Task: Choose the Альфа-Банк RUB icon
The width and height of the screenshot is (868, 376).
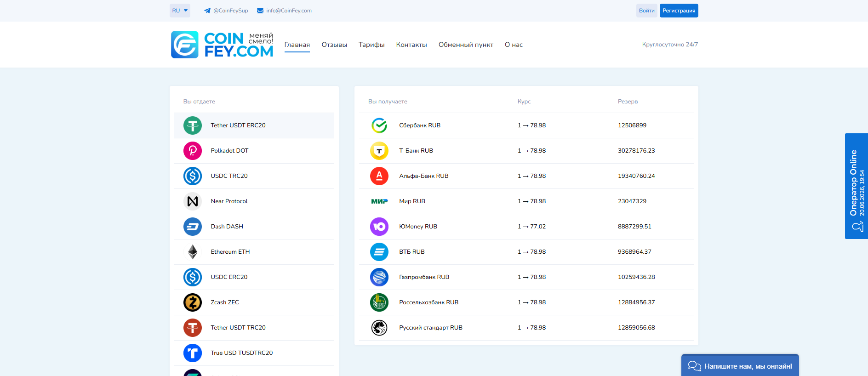Action: click(379, 176)
